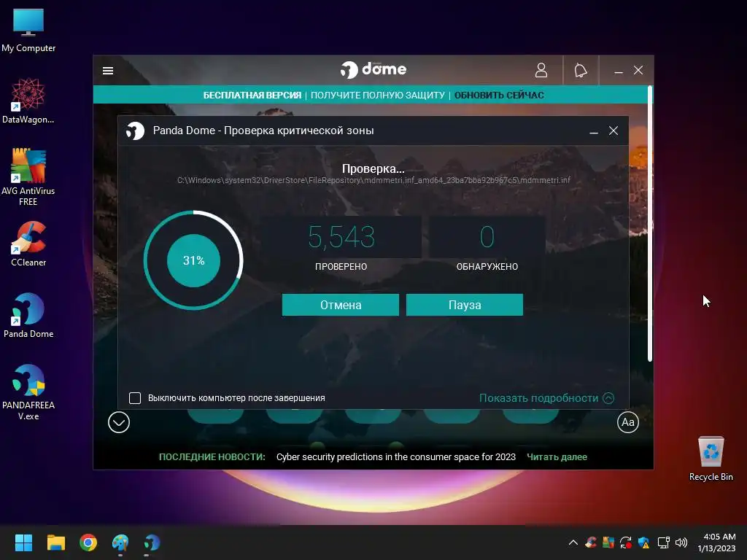This screenshot has width=747, height=560.
Task: Select PANDAFREEAV.exe desktop file
Action: click(28, 392)
